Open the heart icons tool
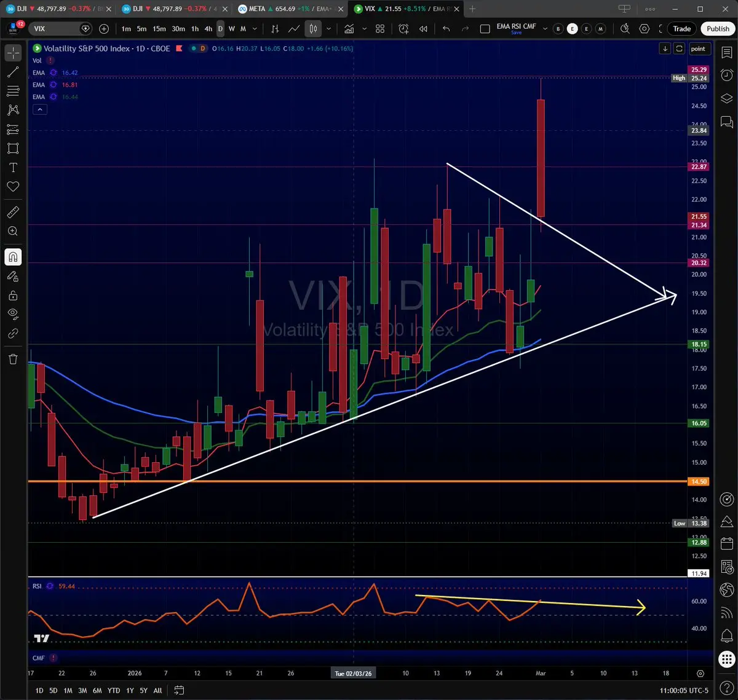The height and width of the screenshot is (700, 738). point(12,186)
